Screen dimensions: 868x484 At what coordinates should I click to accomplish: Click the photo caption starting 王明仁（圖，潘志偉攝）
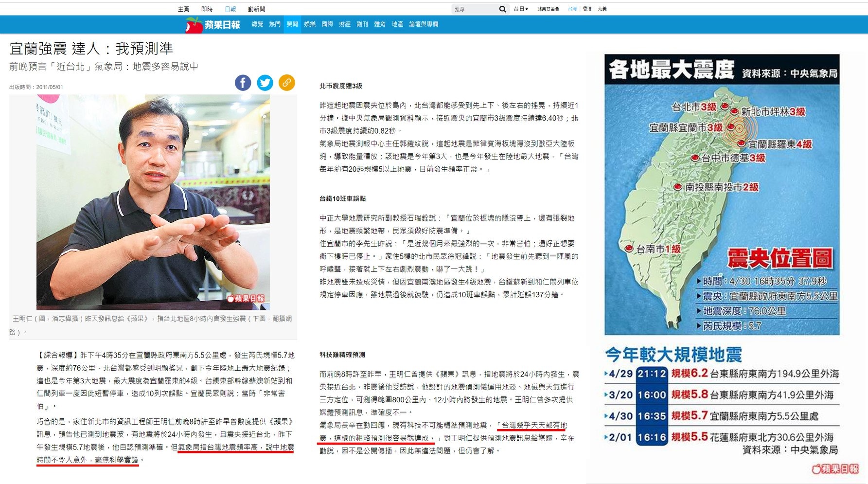(x=150, y=325)
